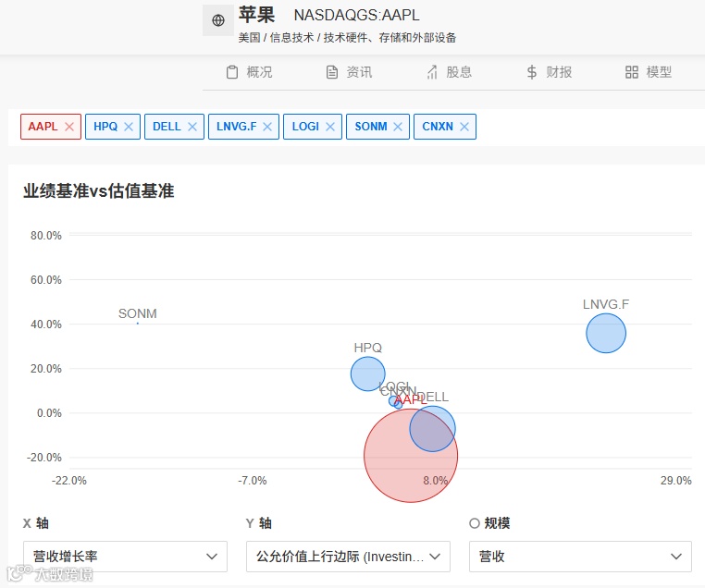Open the X 轴 营收增长率 dropdown
The image size is (705, 588).
click(x=125, y=557)
